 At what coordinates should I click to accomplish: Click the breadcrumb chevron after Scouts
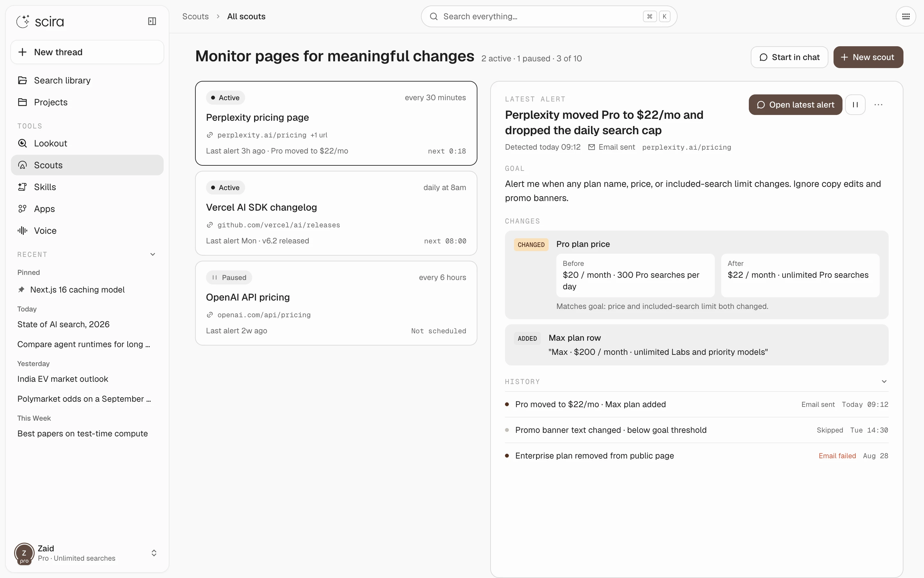coord(218,16)
